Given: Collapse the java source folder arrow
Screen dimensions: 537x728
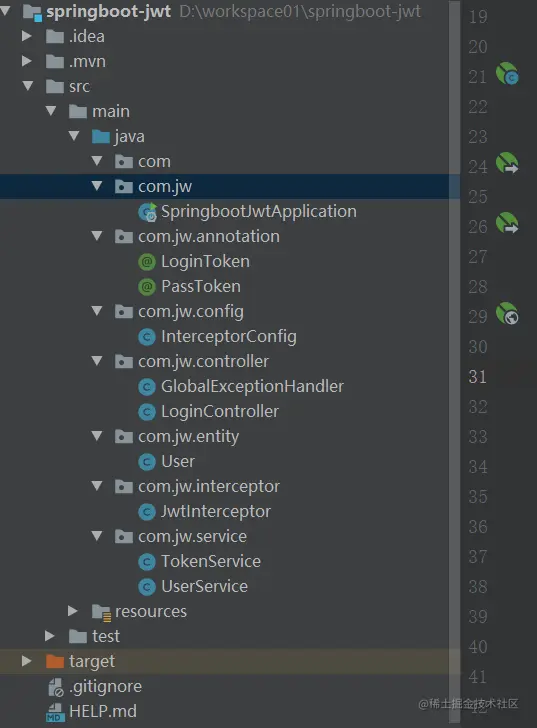Looking at the screenshot, I should point(74,136).
